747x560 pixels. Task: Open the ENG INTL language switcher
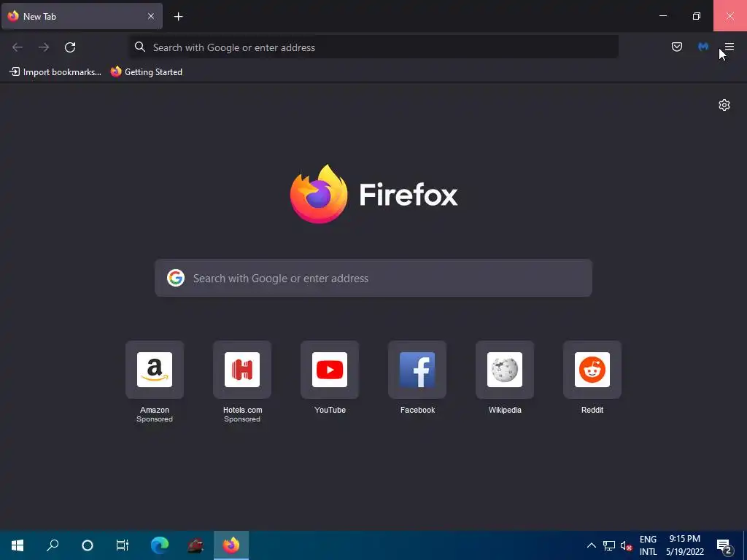pyautogui.click(x=648, y=545)
